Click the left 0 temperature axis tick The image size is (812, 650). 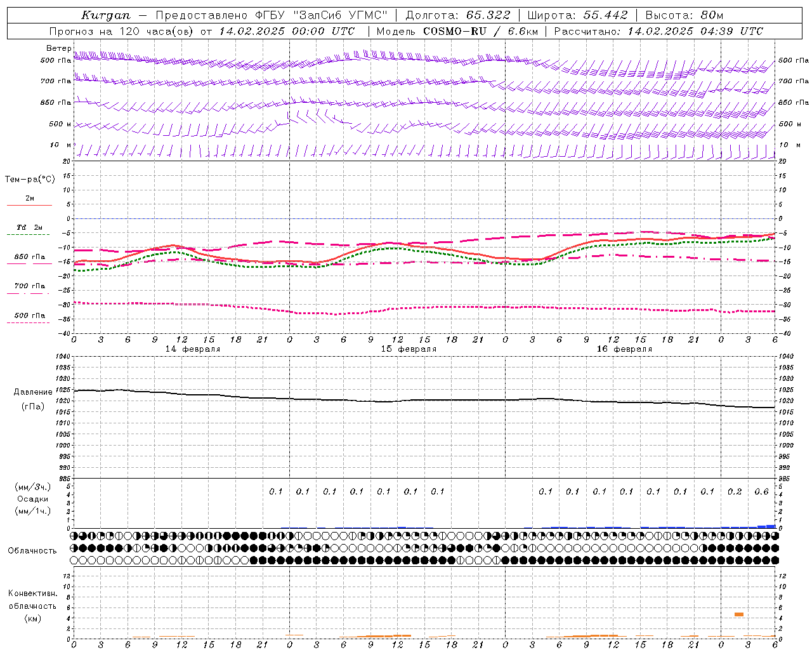click(69, 219)
